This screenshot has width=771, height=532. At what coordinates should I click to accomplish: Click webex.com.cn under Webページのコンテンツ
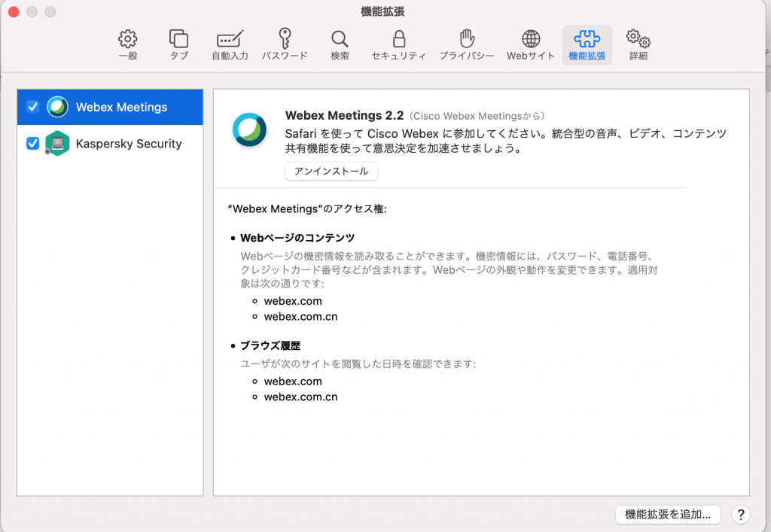point(301,317)
